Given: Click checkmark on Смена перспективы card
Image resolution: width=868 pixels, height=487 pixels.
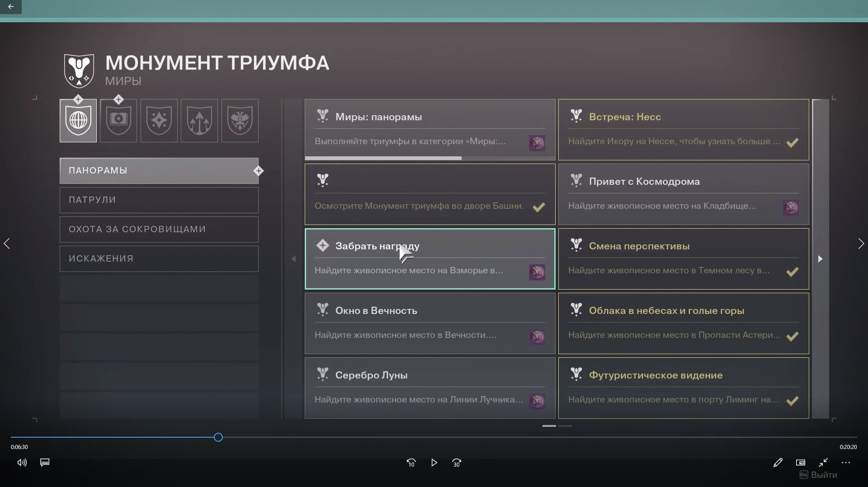Looking at the screenshot, I should click(792, 272).
